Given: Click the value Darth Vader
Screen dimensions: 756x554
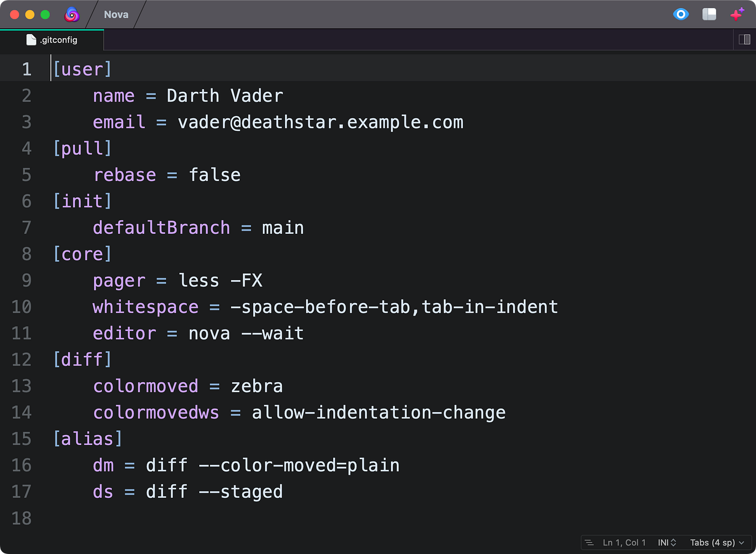Looking at the screenshot, I should point(225,96).
